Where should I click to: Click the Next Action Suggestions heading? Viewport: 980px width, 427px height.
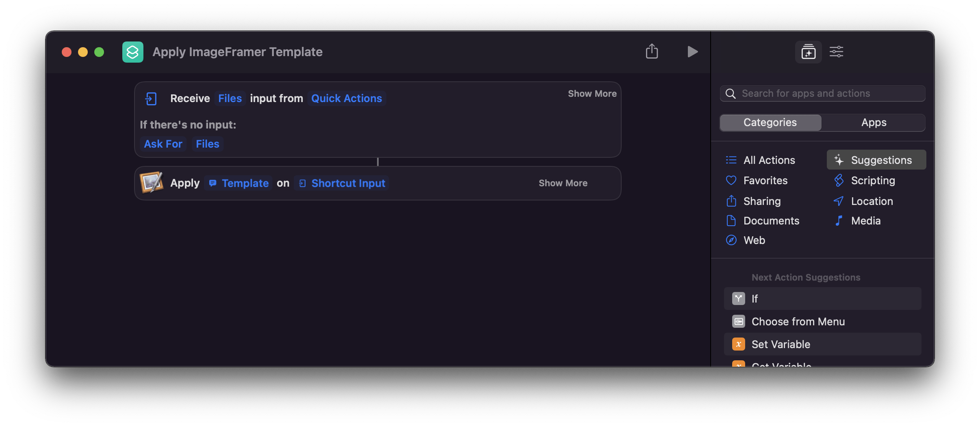point(806,277)
